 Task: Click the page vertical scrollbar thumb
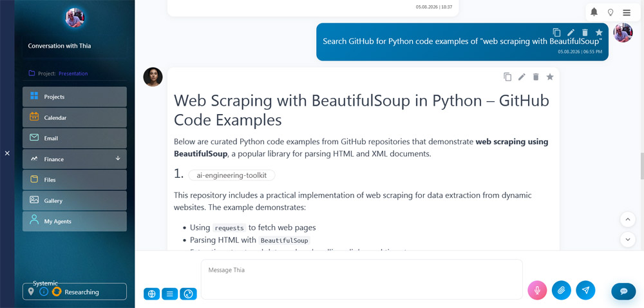click(x=642, y=166)
